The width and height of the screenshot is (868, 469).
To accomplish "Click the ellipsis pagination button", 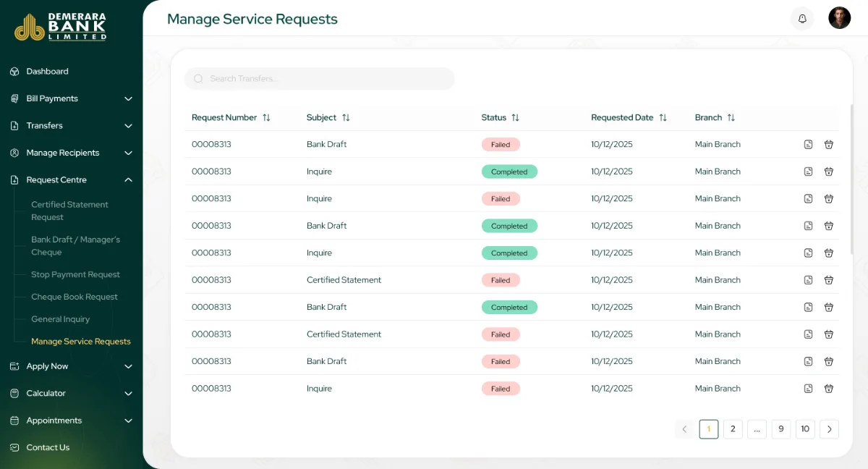I will [x=757, y=429].
